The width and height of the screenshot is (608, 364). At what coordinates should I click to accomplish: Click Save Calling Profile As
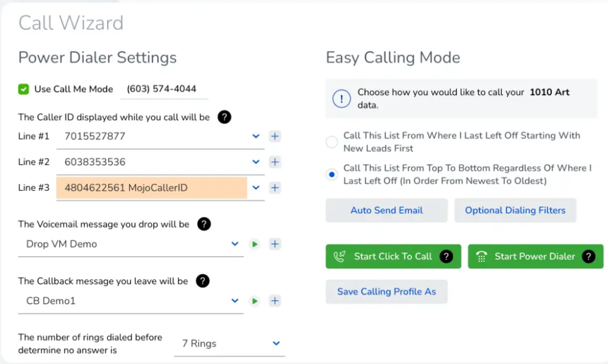pyautogui.click(x=386, y=292)
